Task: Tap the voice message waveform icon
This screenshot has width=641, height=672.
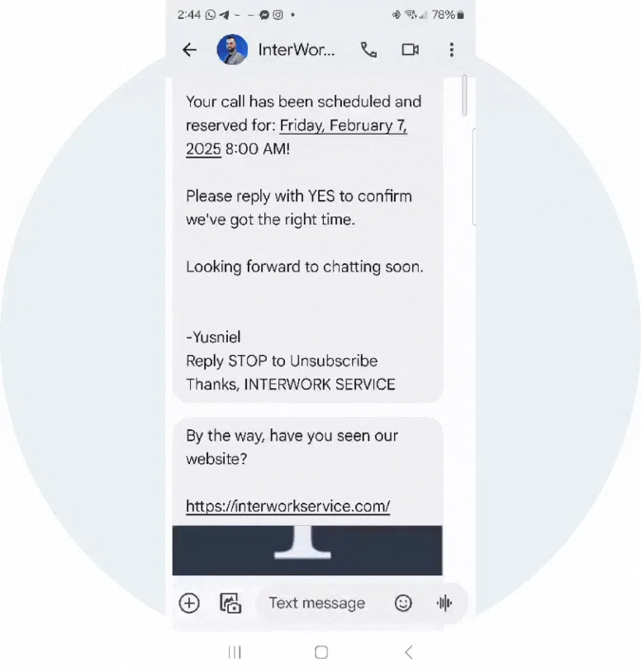Action: coord(444,603)
